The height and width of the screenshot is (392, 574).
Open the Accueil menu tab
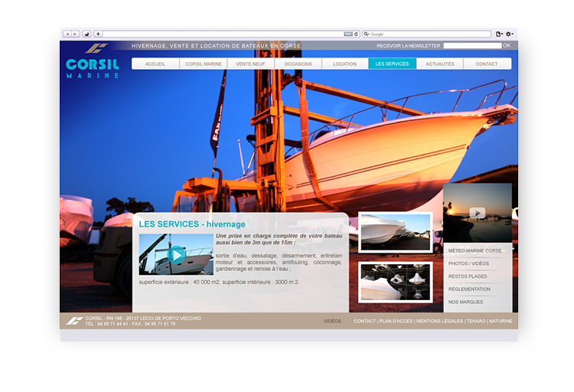pos(155,64)
